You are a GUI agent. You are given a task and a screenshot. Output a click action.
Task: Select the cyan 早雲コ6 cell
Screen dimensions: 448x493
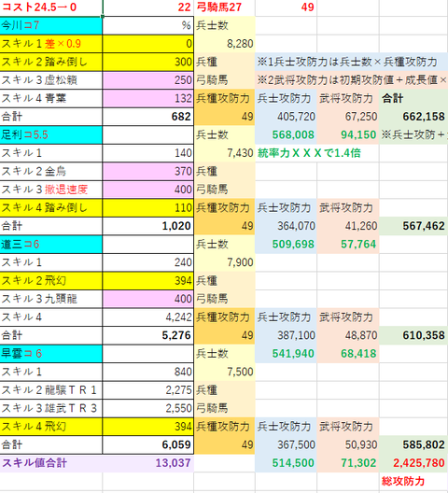(51, 353)
